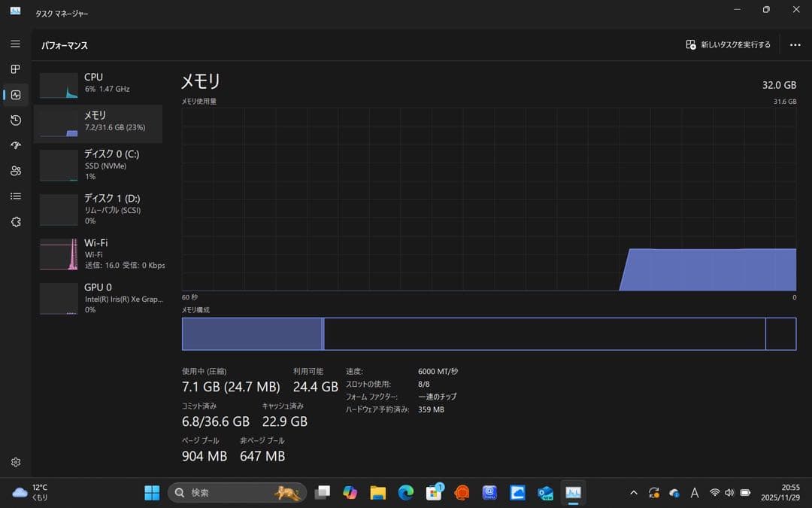This screenshot has width=812, height=508.
Task: Expand the Task Manager navigation menu
Action: coord(15,44)
